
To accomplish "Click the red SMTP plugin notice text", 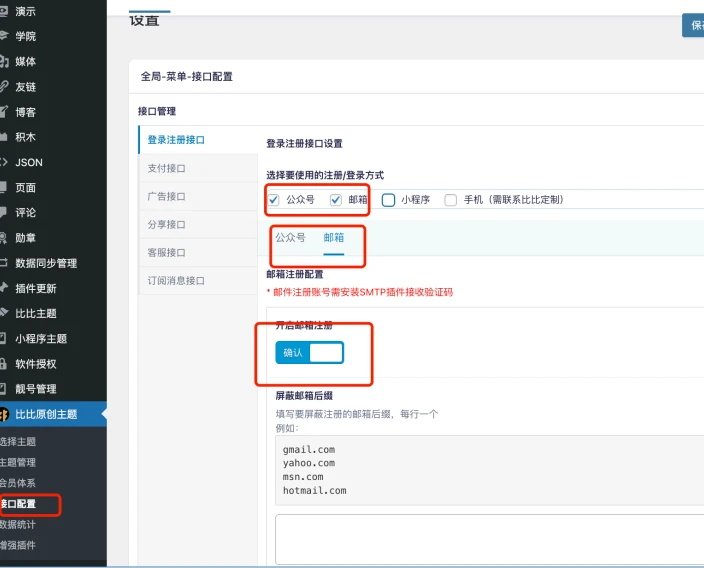I will [360, 292].
